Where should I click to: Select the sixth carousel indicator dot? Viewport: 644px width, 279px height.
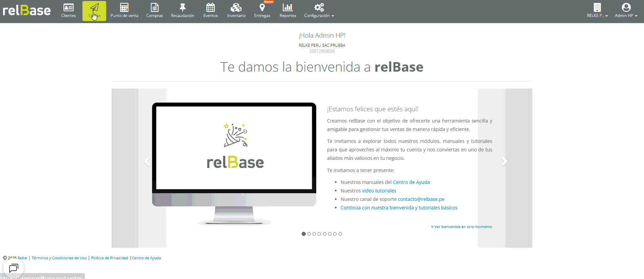[330, 234]
